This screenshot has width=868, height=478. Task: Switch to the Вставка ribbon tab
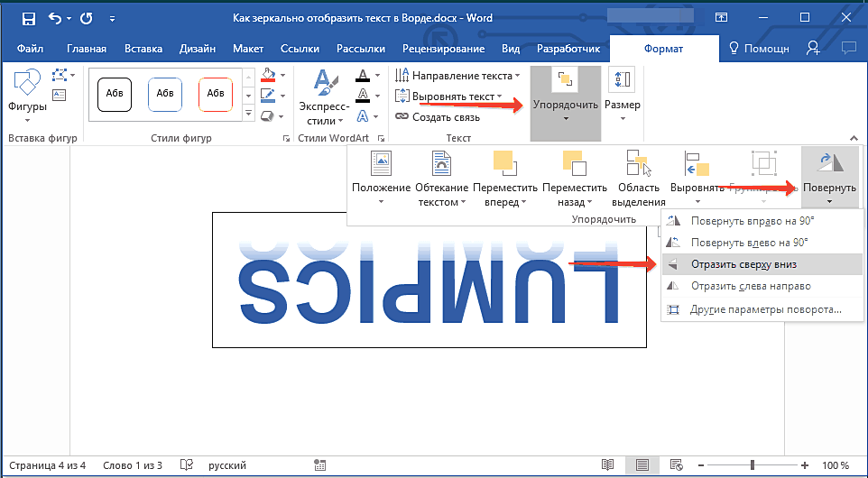tap(144, 49)
